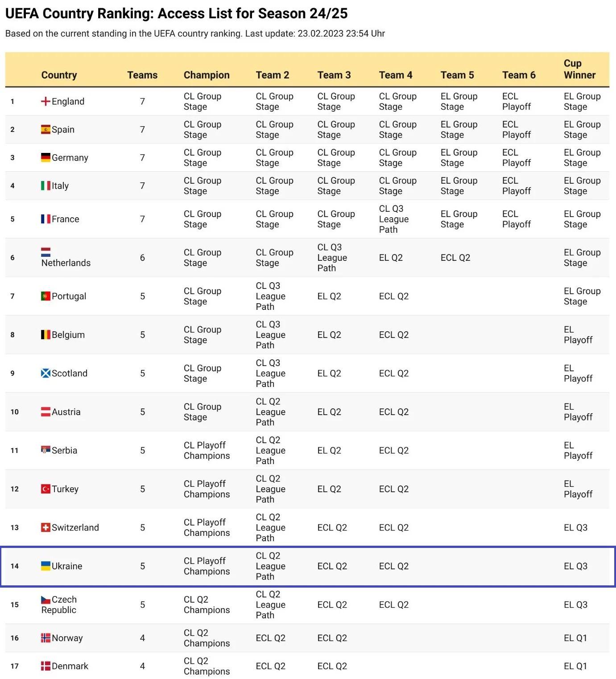Click the Team 6 column header
This screenshot has width=616, height=679.
[519, 75]
